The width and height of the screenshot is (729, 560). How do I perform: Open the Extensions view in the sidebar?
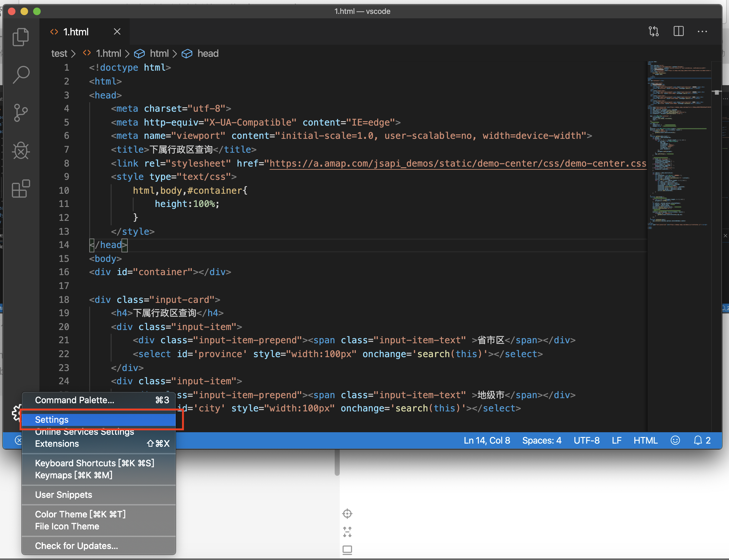[x=21, y=189]
